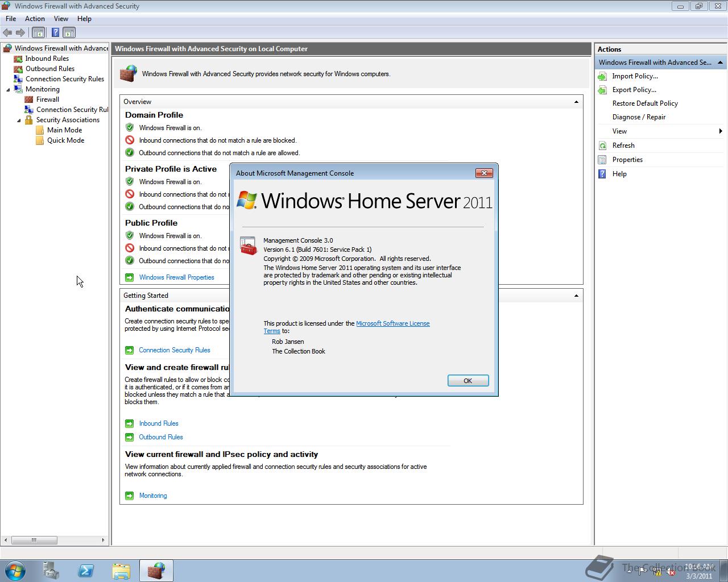
Task: Close the About Microsoft Management Console dialog
Action: click(x=484, y=173)
